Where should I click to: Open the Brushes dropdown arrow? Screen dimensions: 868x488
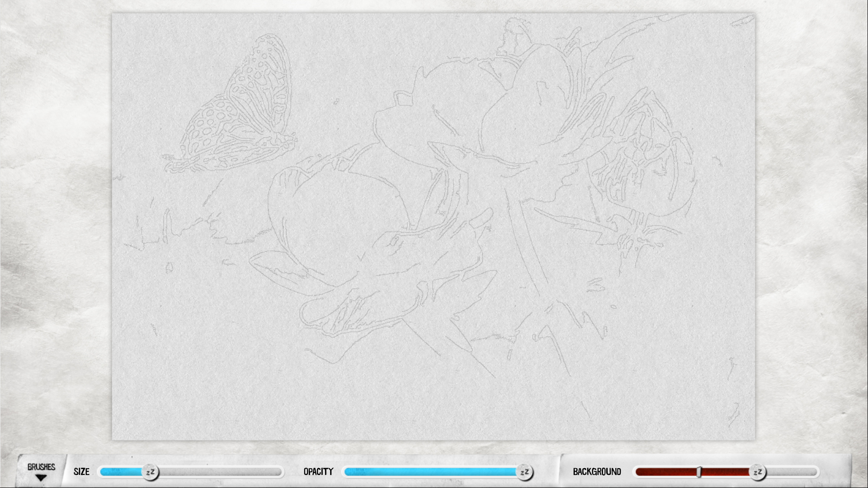tap(41, 478)
